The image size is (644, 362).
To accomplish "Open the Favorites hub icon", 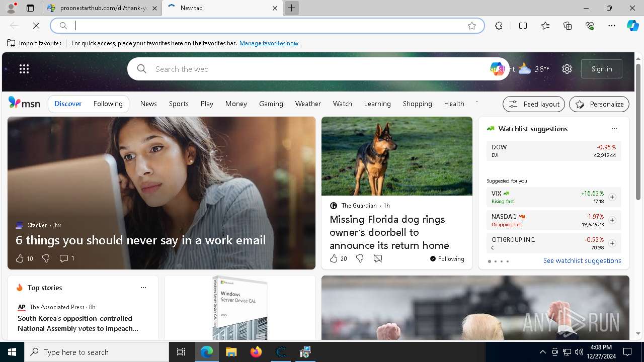I will pos(545,26).
